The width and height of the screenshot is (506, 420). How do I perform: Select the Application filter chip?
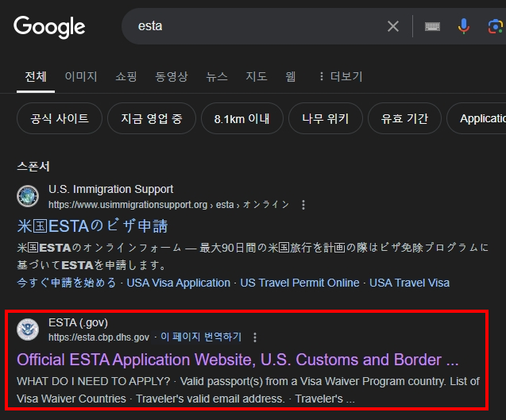pos(477,118)
